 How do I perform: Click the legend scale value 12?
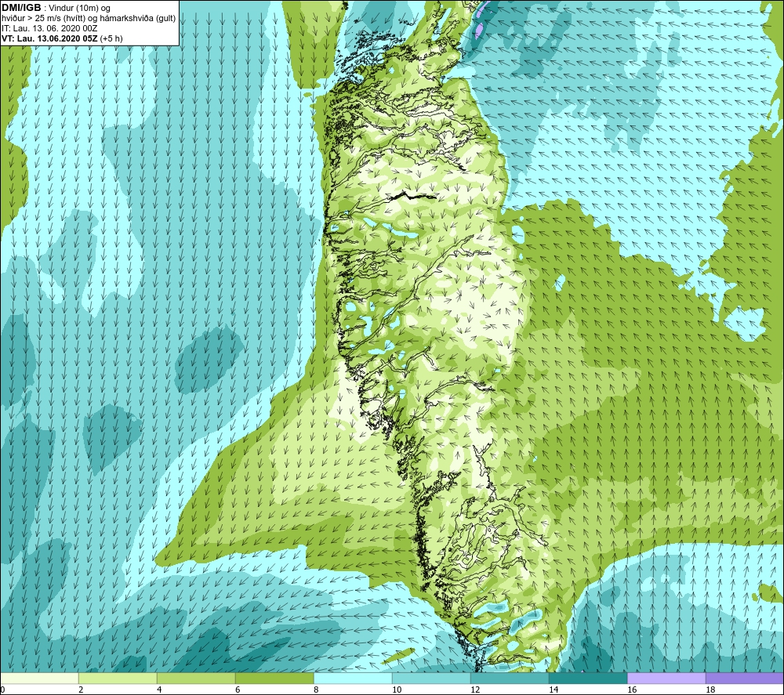(x=475, y=690)
